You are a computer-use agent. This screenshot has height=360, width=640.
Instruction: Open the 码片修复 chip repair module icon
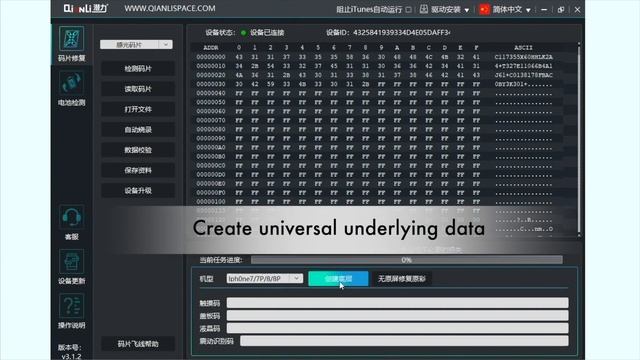pyautogui.click(x=71, y=39)
